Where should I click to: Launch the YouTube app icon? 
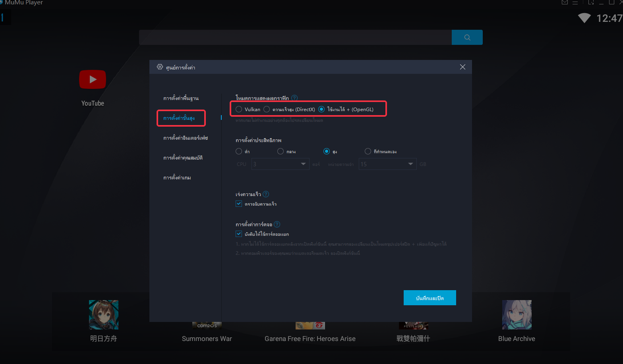[93, 80]
